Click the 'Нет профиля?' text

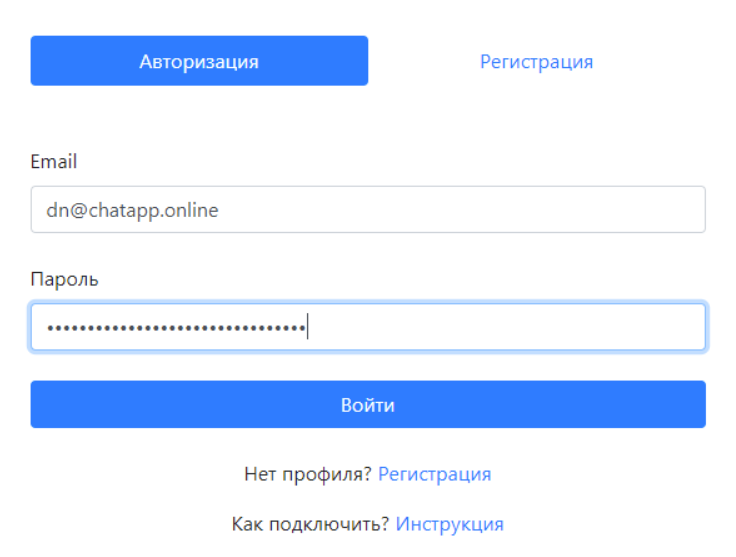(308, 474)
